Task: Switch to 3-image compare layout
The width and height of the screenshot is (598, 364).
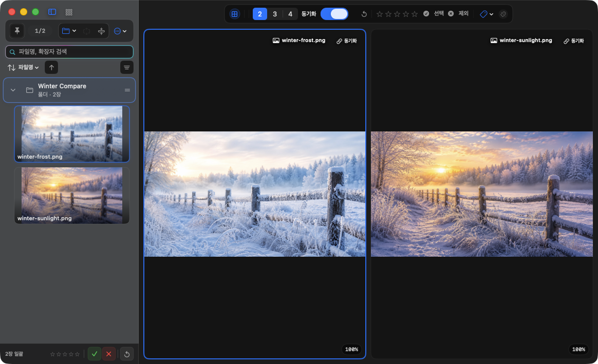Action: coord(274,14)
